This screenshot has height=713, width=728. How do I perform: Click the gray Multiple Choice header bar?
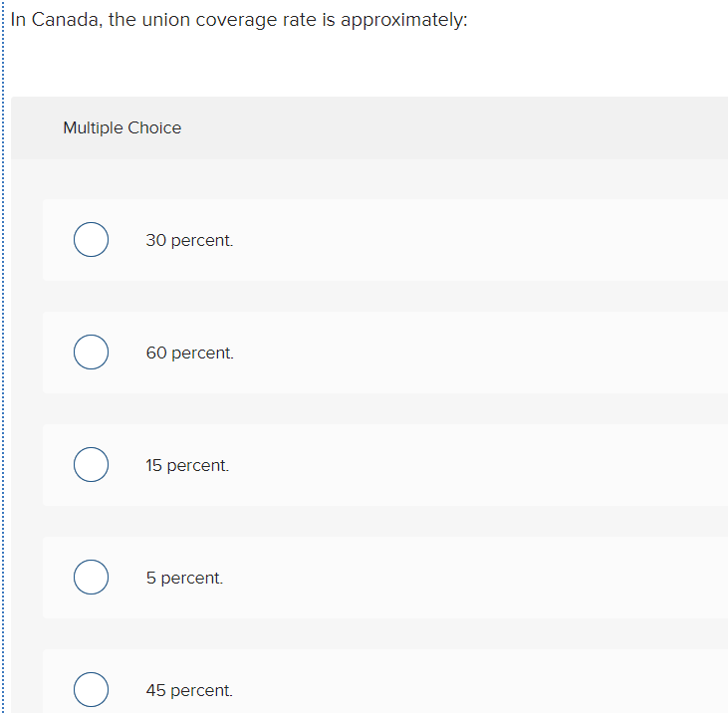click(448, 127)
